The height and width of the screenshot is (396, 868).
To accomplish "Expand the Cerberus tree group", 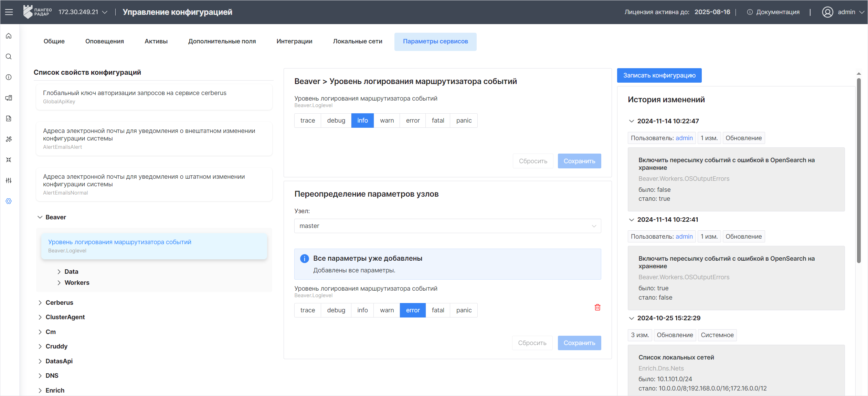I will [59, 303].
